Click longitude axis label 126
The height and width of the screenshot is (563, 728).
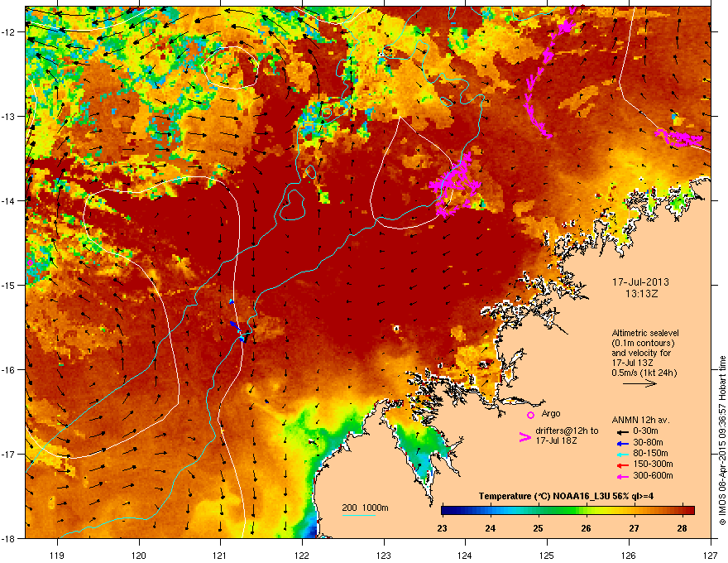[629, 555]
